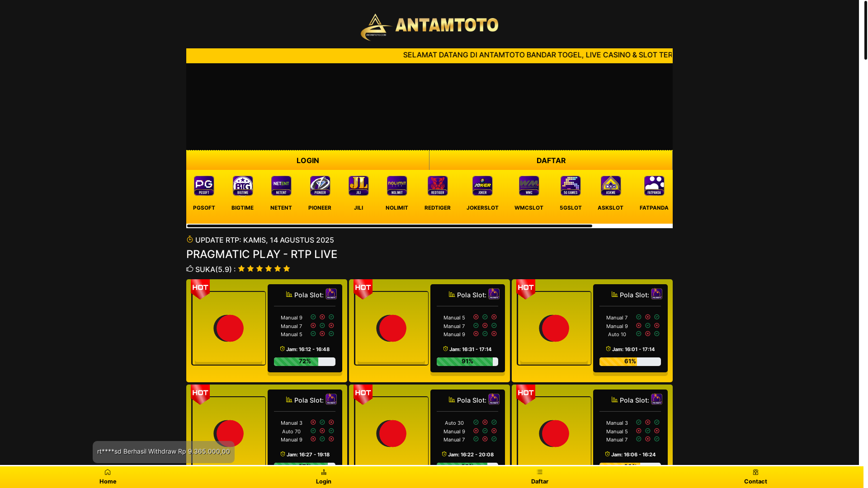Click Pragmatic icon in Jam 16:12 - 16:48 card
868x488 pixels.
click(x=331, y=294)
